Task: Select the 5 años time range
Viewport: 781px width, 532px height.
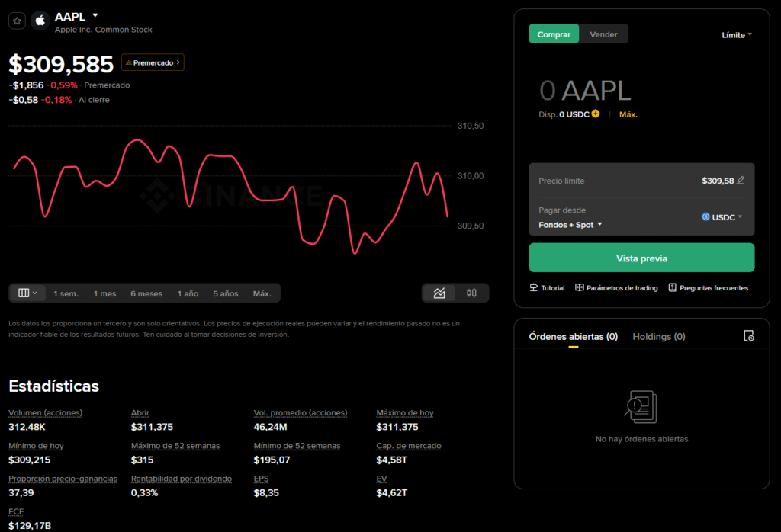Action: click(x=226, y=293)
